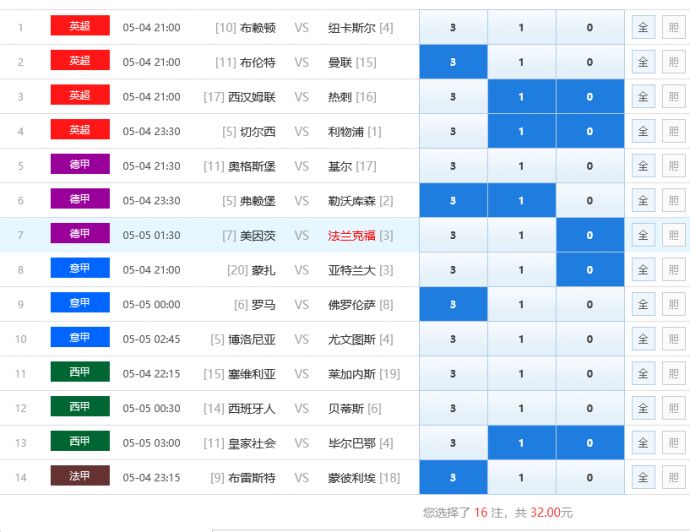Click the 意甲 league tag for 罗马 match

80,303
